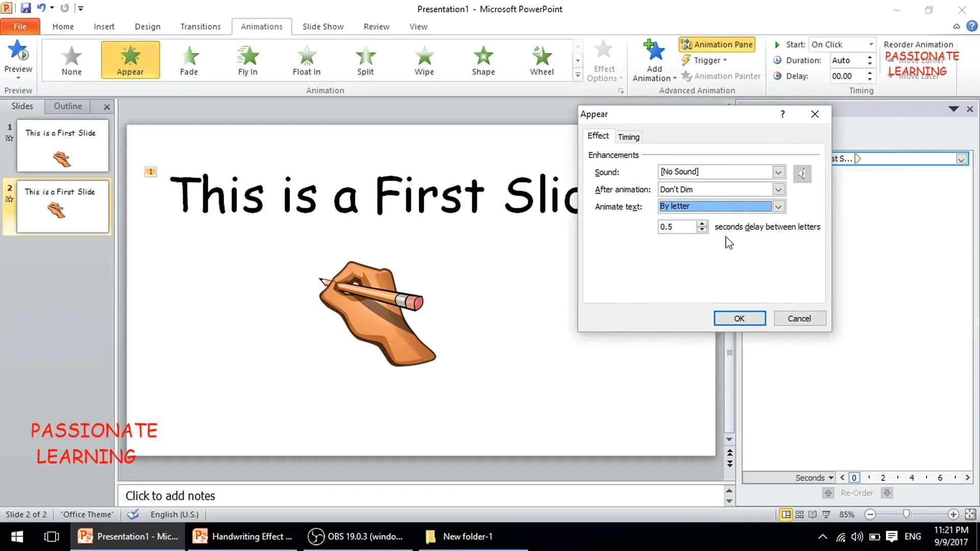
Task: Click the Delay value field in Timing group
Action: tap(847, 76)
